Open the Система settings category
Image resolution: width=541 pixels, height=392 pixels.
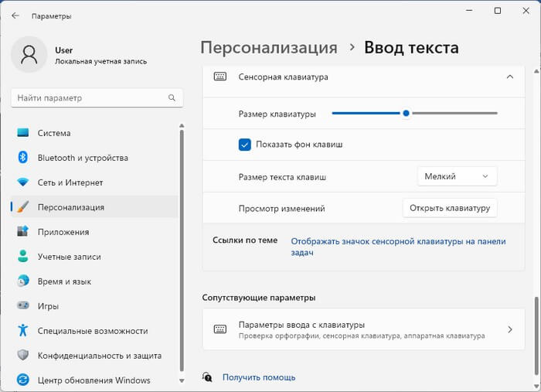click(x=94, y=133)
